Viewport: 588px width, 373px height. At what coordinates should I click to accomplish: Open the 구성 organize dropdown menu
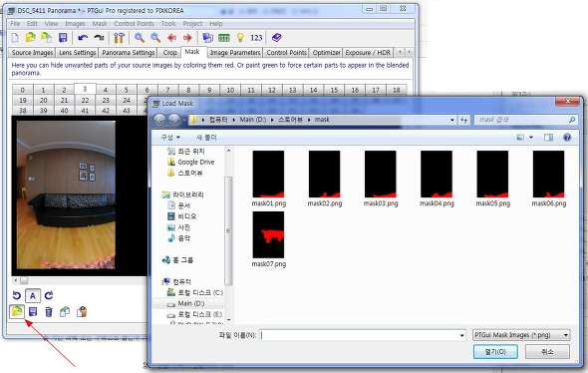tap(170, 138)
